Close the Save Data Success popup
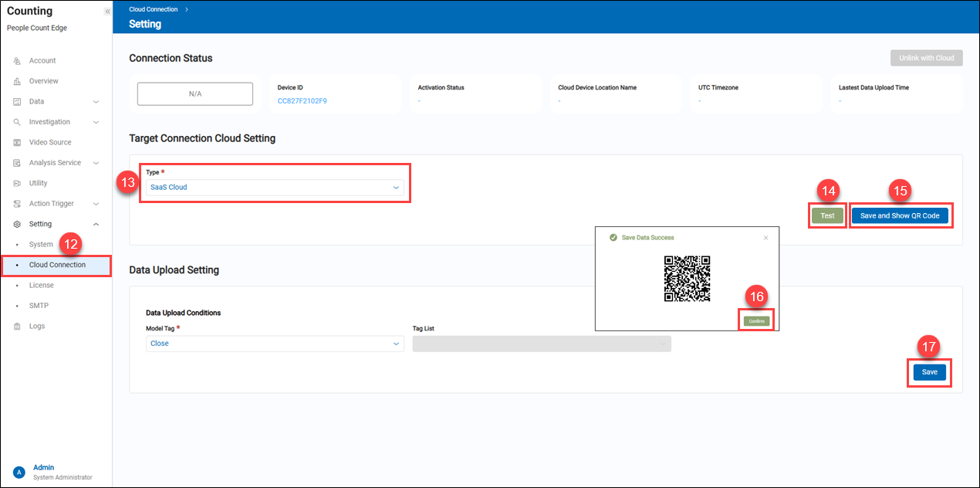980x488 pixels. click(x=765, y=238)
